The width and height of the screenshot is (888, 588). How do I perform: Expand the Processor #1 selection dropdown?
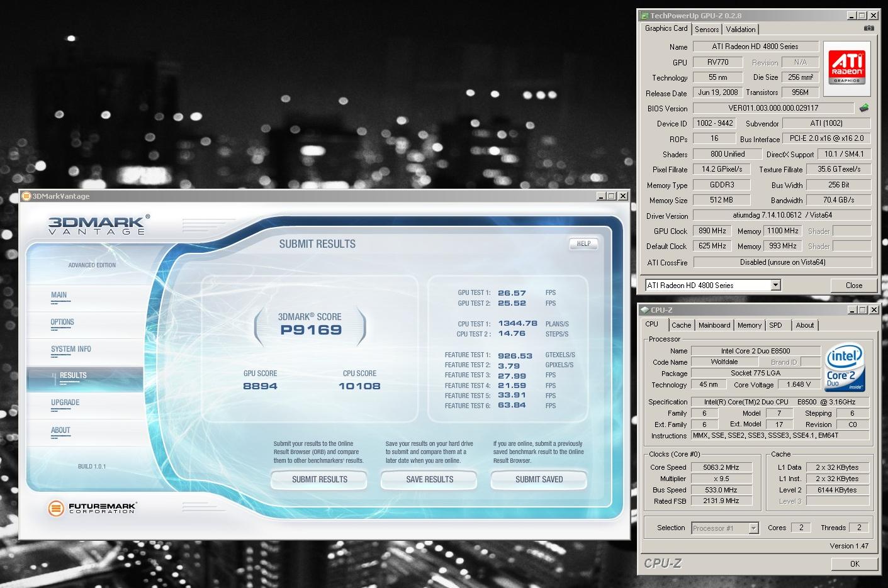(753, 528)
